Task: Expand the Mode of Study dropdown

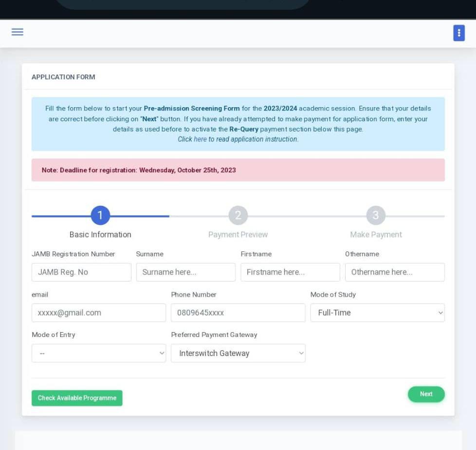Action: point(377,313)
